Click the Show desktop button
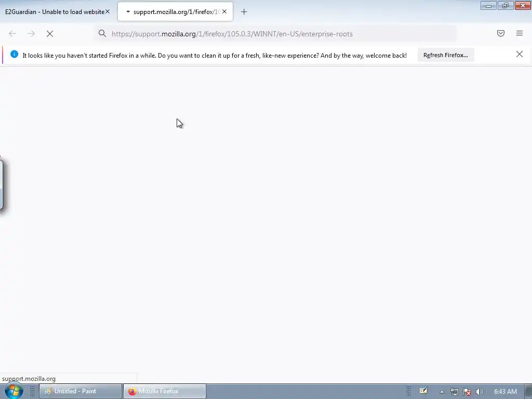This screenshot has width=532, height=399. tap(528, 391)
